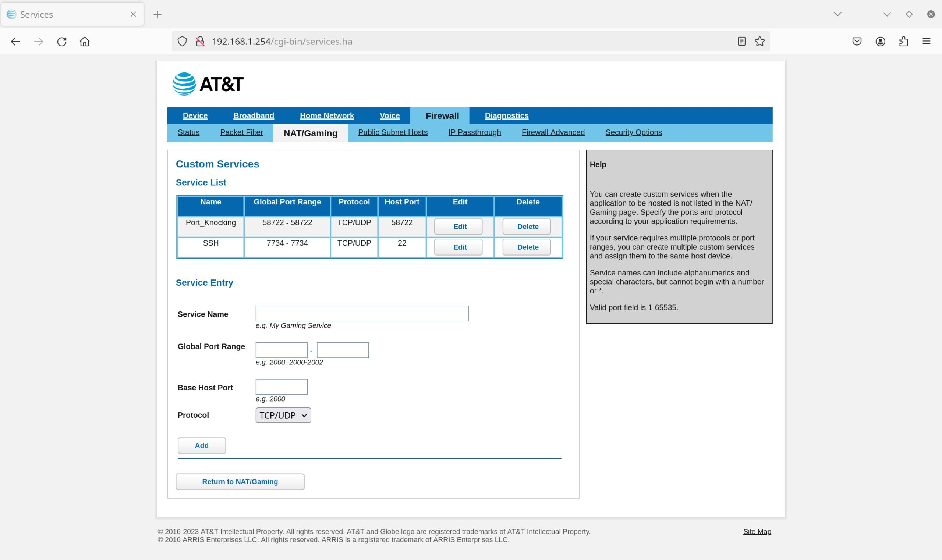Open the list all tabs chevron
942x560 pixels.
837,14
